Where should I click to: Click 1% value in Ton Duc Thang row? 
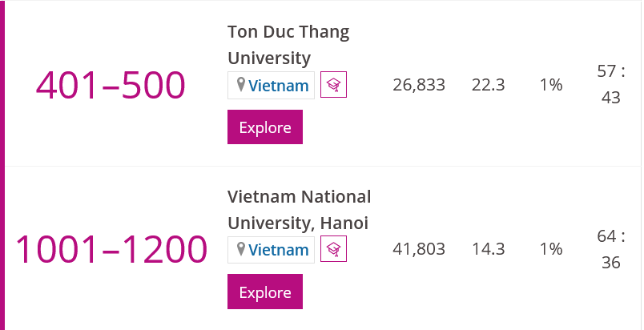(551, 85)
